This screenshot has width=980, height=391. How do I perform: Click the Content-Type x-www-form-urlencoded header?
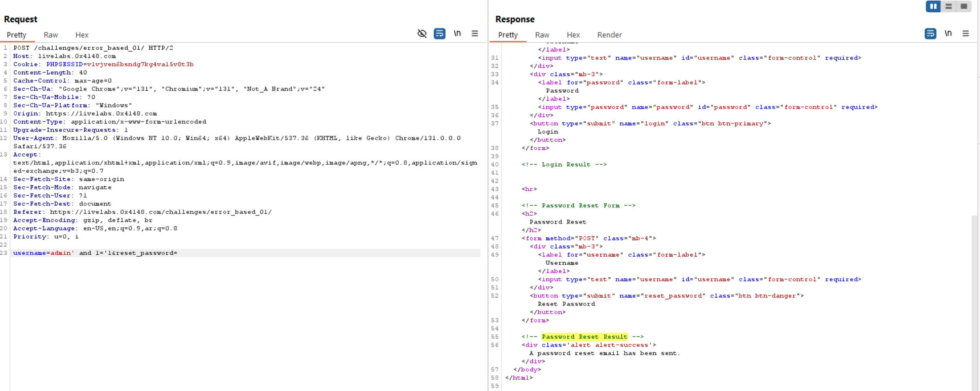click(x=109, y=121)
